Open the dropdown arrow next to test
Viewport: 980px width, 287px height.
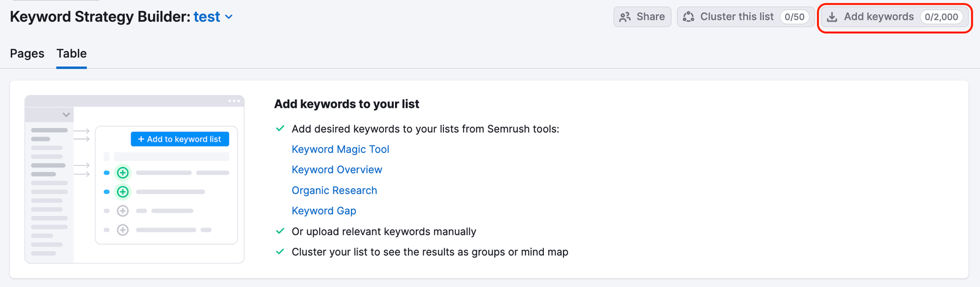(x=229, y=17)
